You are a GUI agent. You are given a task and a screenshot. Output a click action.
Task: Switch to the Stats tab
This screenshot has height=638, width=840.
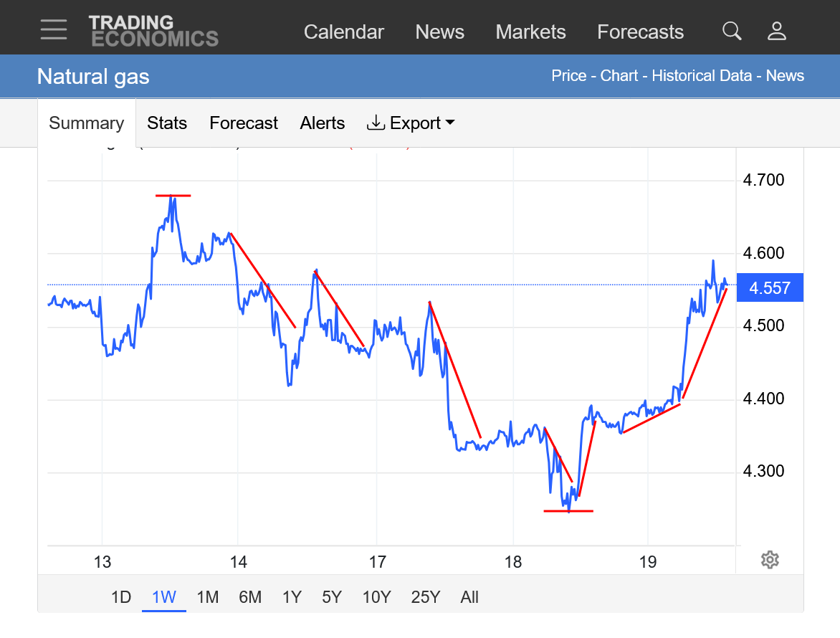[x=167, y=123]
